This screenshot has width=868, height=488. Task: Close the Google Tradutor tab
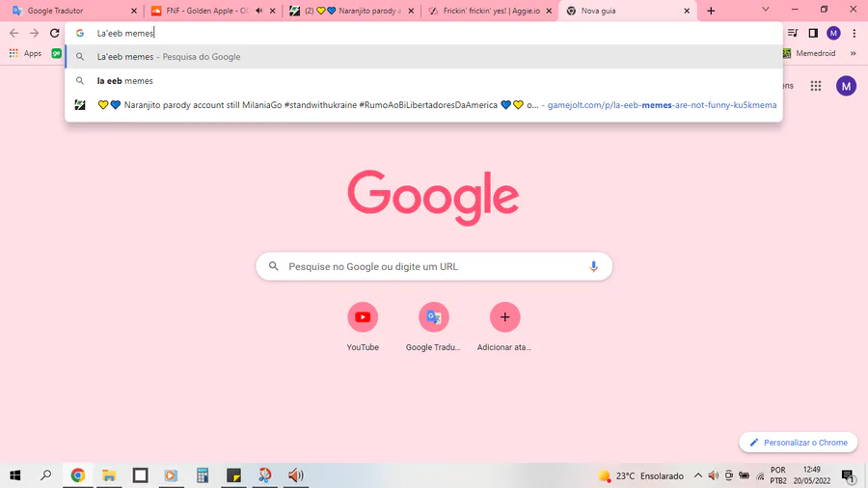[x=133, y=11]
